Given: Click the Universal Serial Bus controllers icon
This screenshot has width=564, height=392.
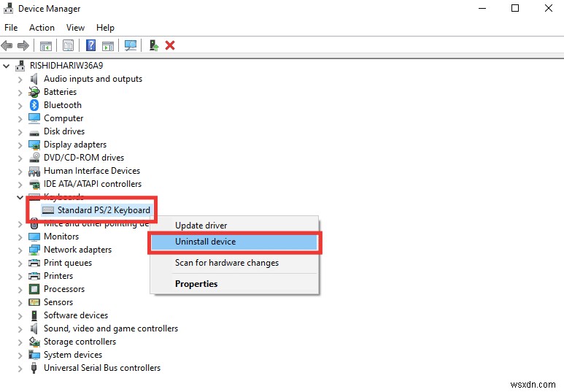Looking at the screenshot, I should pos(34,368).
